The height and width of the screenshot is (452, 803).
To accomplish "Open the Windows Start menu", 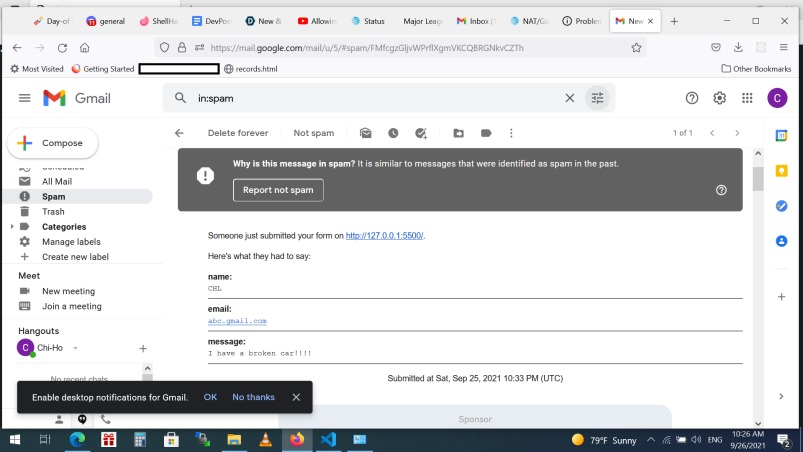I will [x=15, y=440].
